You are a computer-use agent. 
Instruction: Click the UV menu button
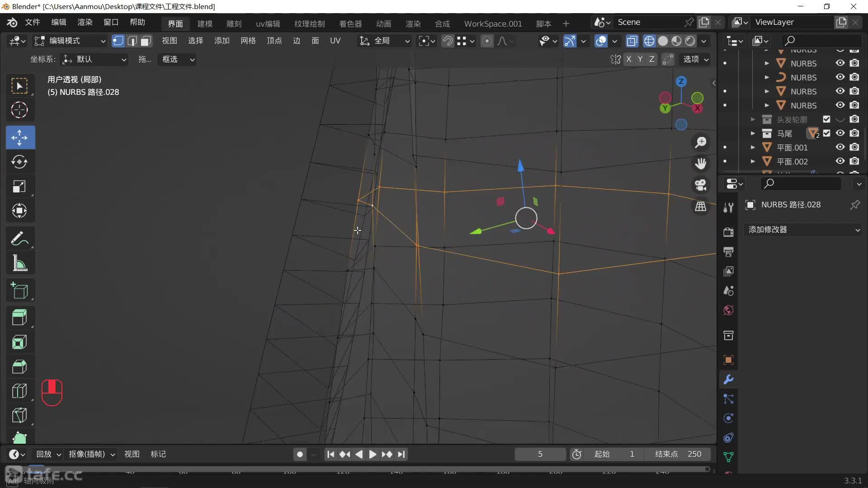click(335, 41)
